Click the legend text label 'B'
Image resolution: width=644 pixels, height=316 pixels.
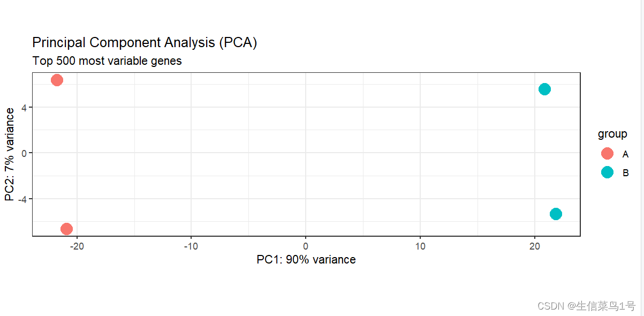point(625,173)
